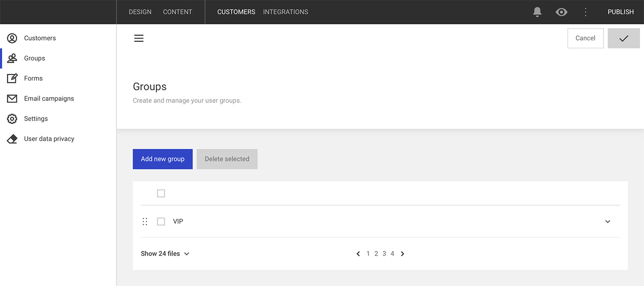Open the Show 24 files dropdown
644x286 pixels.
click(165, 254)
